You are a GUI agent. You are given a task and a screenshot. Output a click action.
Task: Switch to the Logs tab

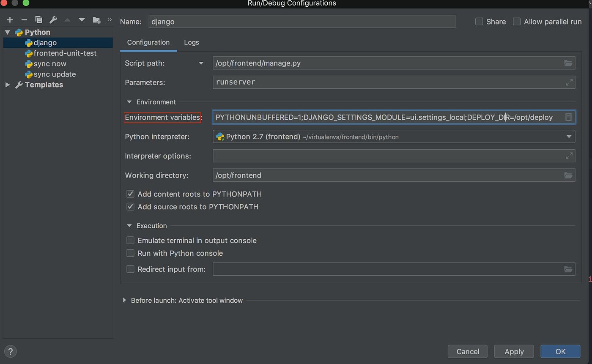192,42
